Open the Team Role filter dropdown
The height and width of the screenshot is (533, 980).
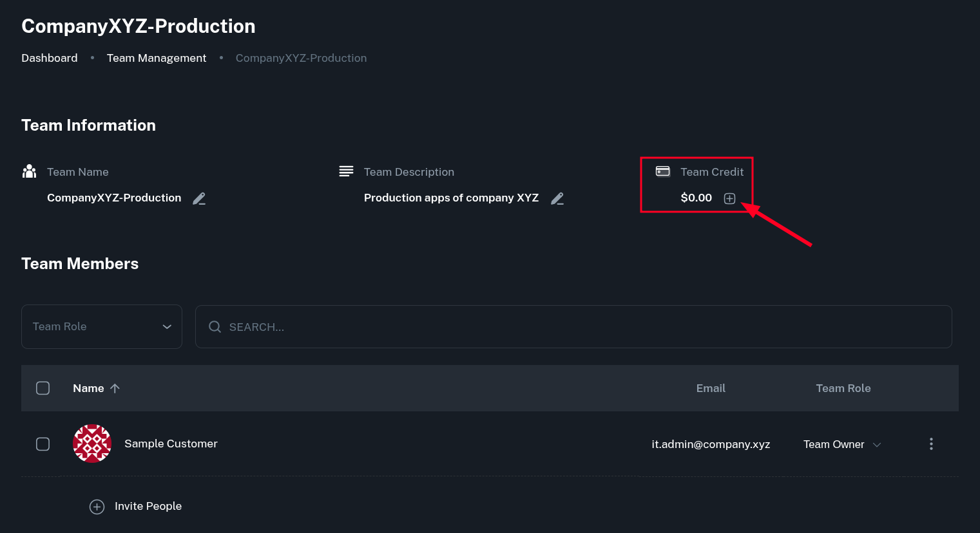[x=102, y=327]
